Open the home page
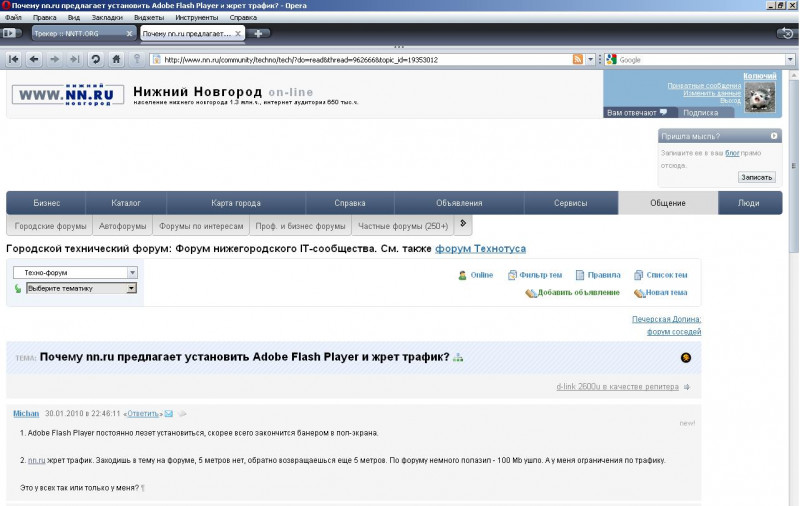 (116, 60)
